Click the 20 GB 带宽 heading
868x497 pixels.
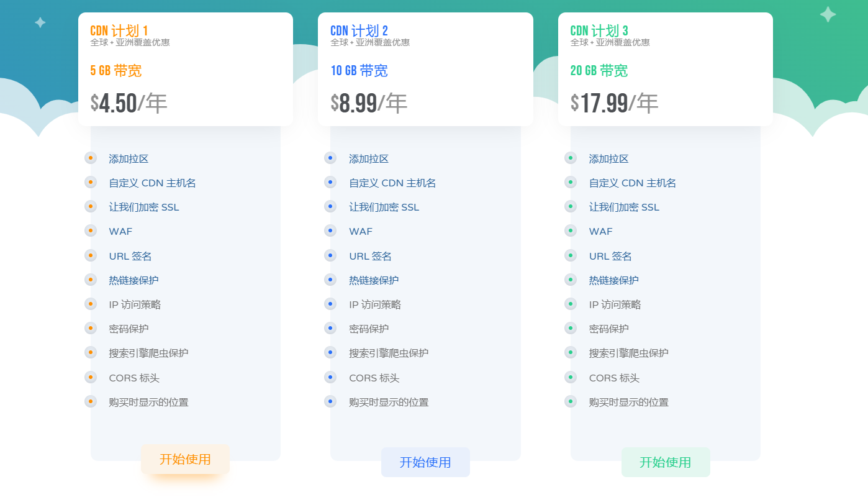pyautogui.click(x=599, y=71)
